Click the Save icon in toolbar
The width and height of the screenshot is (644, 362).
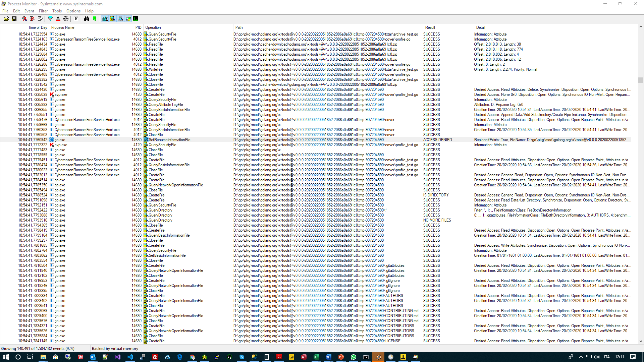coord(14,19)
